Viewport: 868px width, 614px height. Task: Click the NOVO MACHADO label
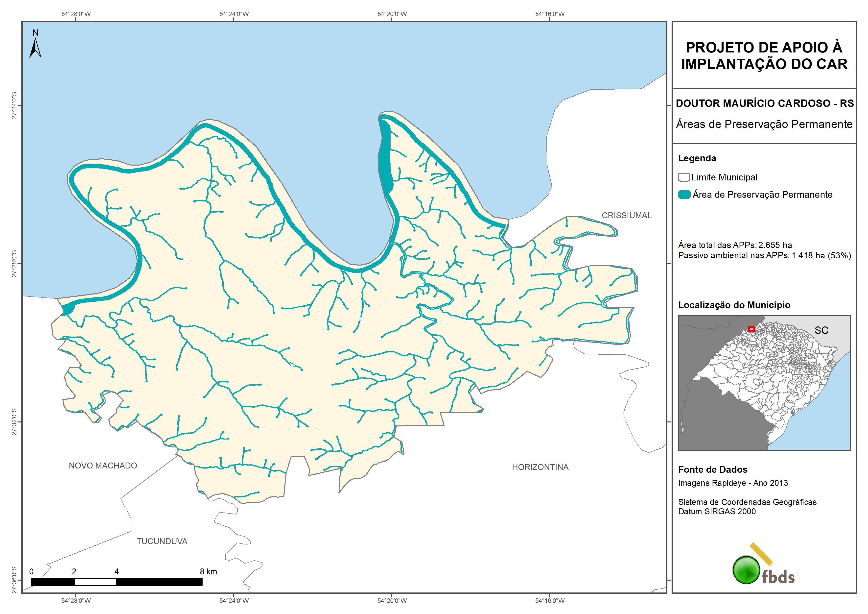[103, 466]
